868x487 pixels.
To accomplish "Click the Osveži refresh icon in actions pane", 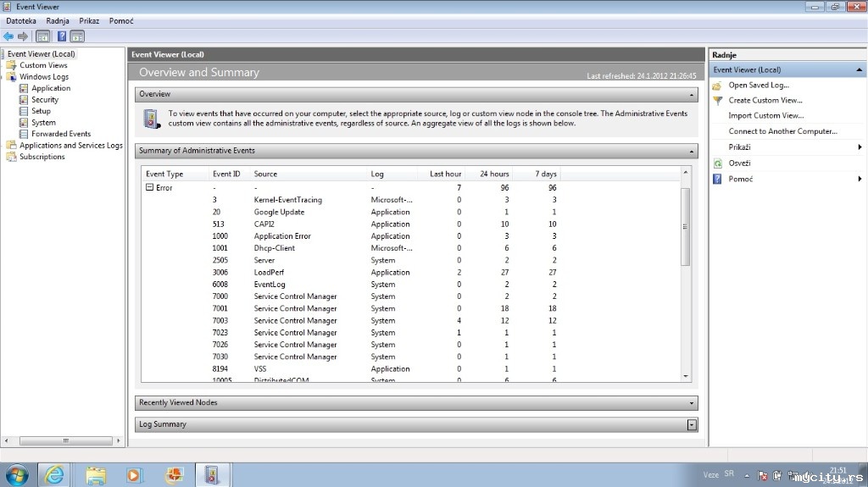I will [717, 163].
